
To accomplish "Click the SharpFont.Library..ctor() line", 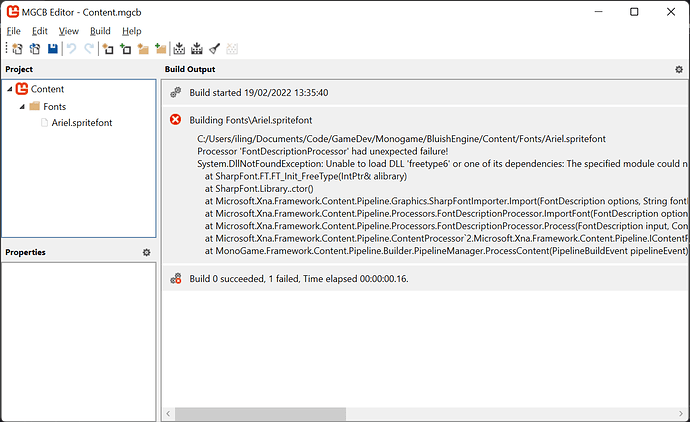I will (259, 189).
